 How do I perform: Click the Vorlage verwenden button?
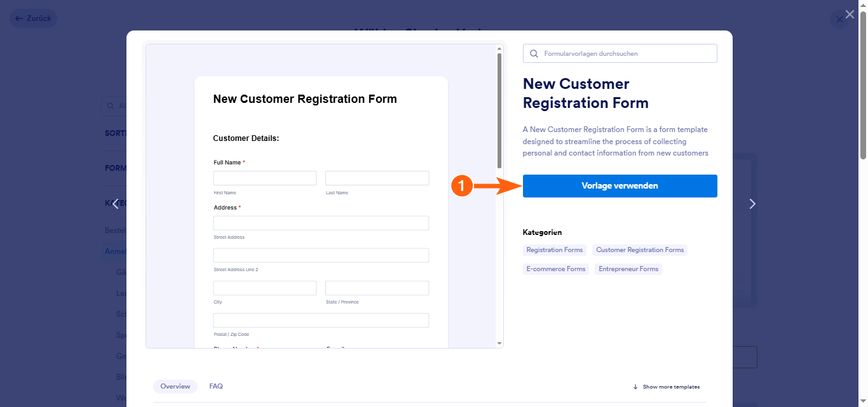[x=620, y=186]
